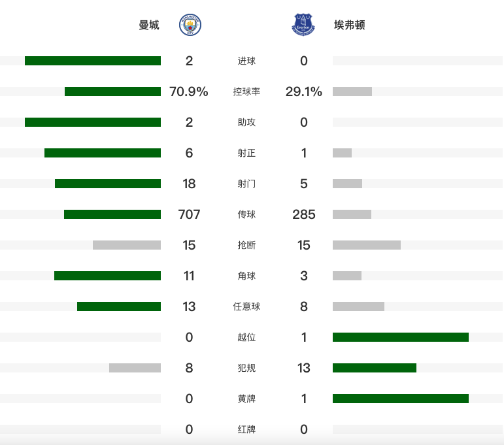
Task: Click Everton's 285 passes value
Action: (x=304, y=215)
